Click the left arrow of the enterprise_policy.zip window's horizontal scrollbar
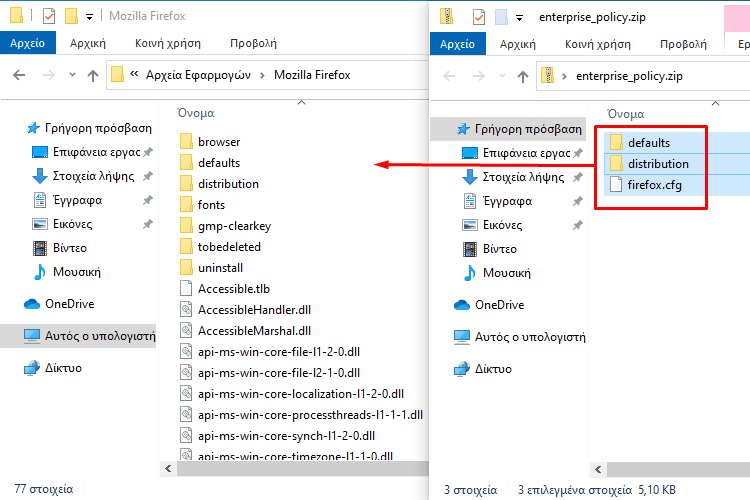 tap(598, 469)
